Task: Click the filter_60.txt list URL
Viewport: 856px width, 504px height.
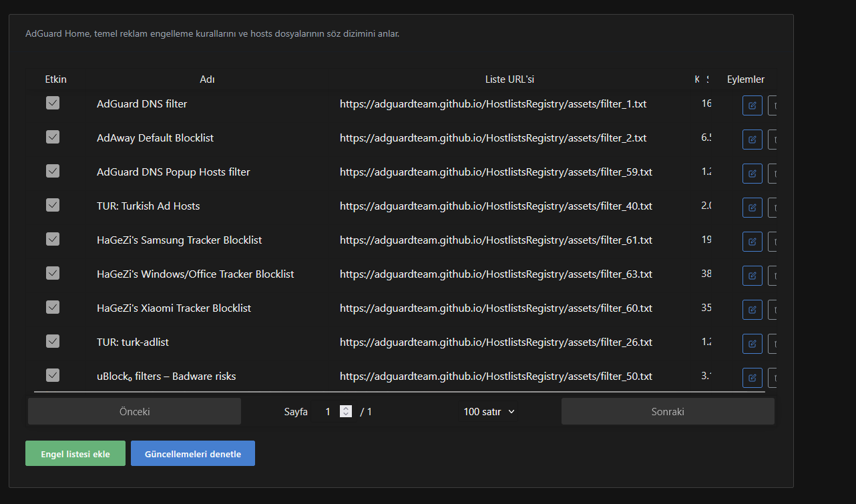Action: coord(496,308)
